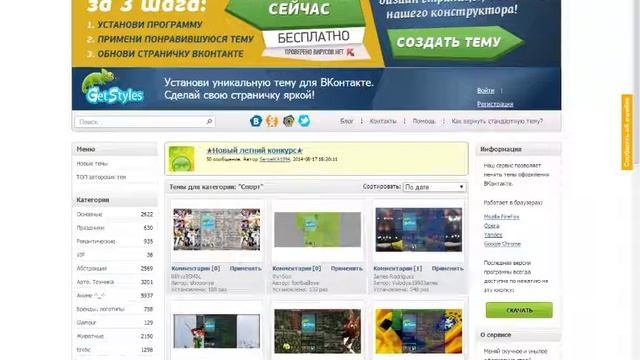Click the 'Информация' panel heading
The image size is (640, 360).
(x=501, y=149)
